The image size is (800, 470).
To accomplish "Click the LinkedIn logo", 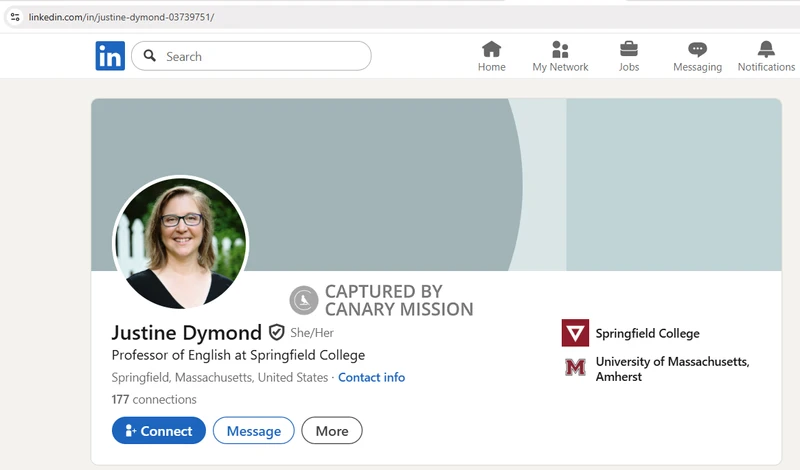I will [x=110, y=56].
